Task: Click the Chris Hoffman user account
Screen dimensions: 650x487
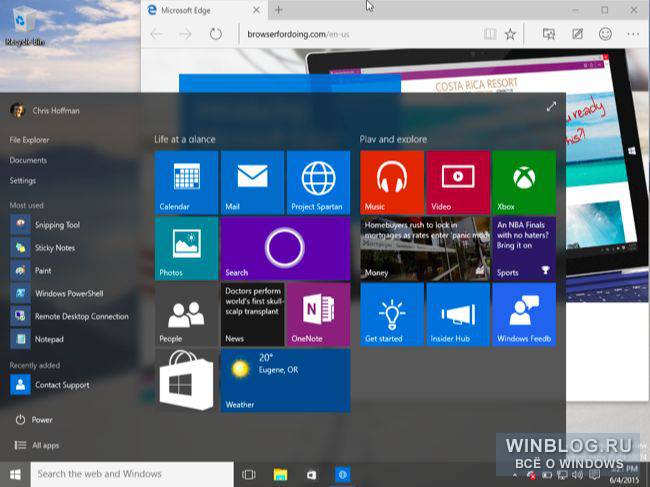Action: pyautogui.click(x=45, y=111)
